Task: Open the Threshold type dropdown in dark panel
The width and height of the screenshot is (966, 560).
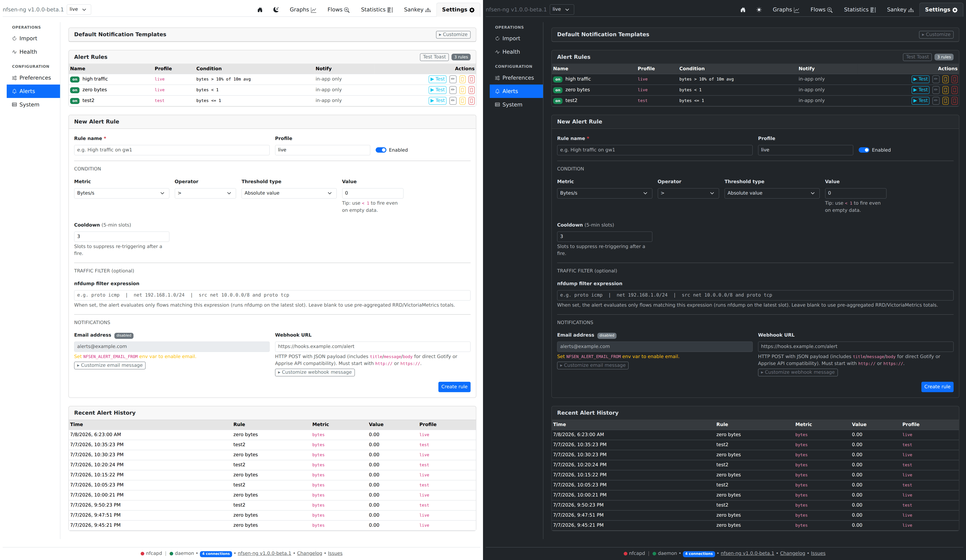Action: click(772, 193)
